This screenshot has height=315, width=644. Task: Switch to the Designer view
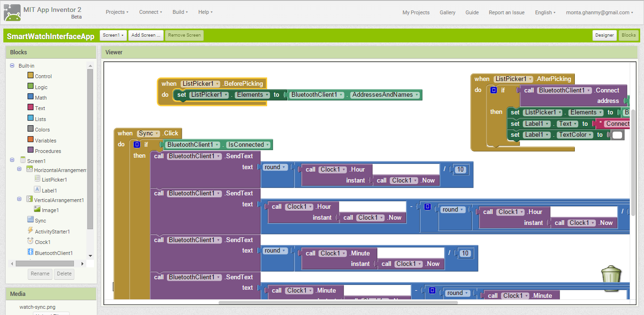pos(604,35)
